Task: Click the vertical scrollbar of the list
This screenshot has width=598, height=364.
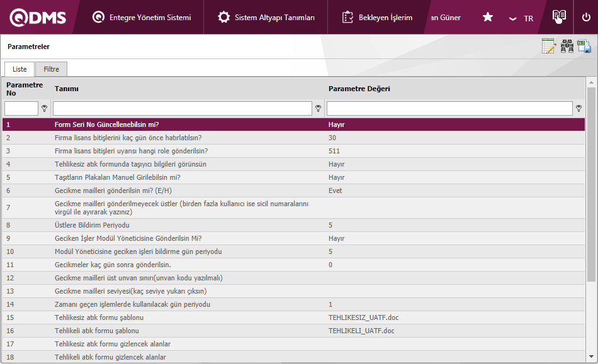Action: [x=591, y=182]
